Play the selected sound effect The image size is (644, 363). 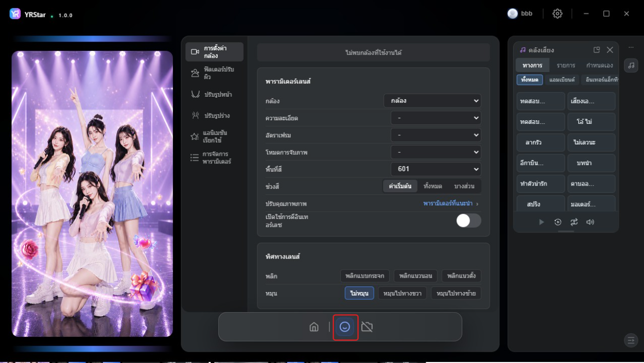coord(541,222)
